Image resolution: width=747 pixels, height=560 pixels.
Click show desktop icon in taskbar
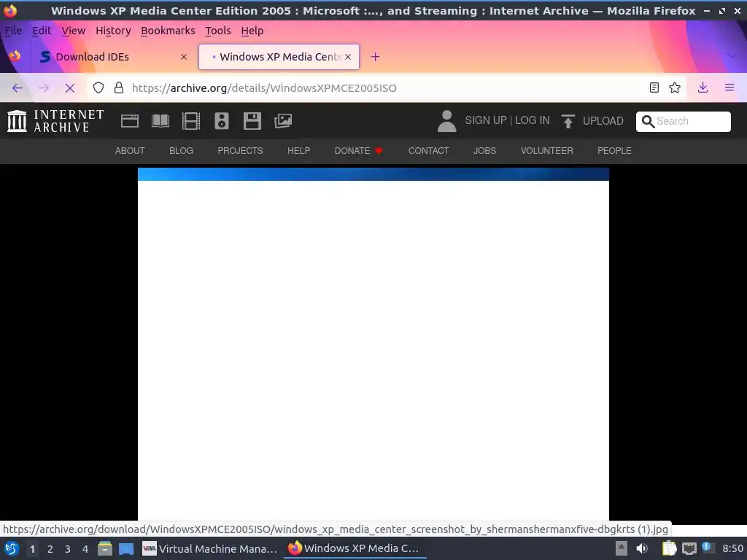coord(126,549)
